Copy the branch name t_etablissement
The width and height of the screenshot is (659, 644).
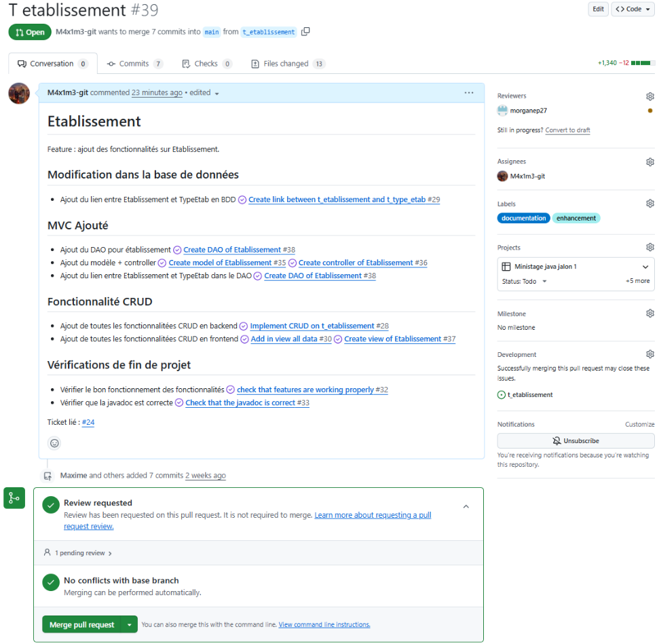[305, 31]
